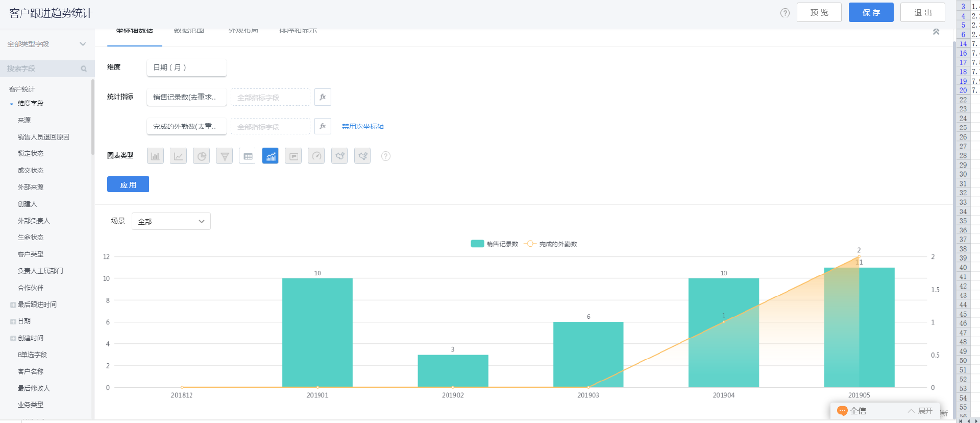Toggle 完成的外勤数 legend series
Image resolution: width=980 pixels, height=423 pixels.
click(x=551, y=244)
